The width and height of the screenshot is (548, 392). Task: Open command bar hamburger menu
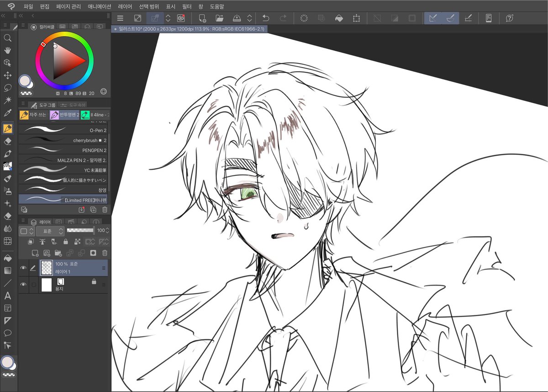click(120, 18)
